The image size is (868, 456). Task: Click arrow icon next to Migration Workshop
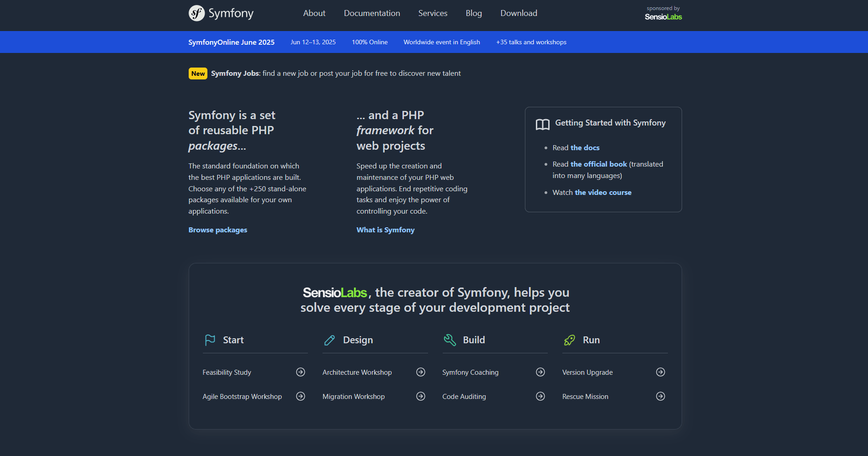(421, 396)
